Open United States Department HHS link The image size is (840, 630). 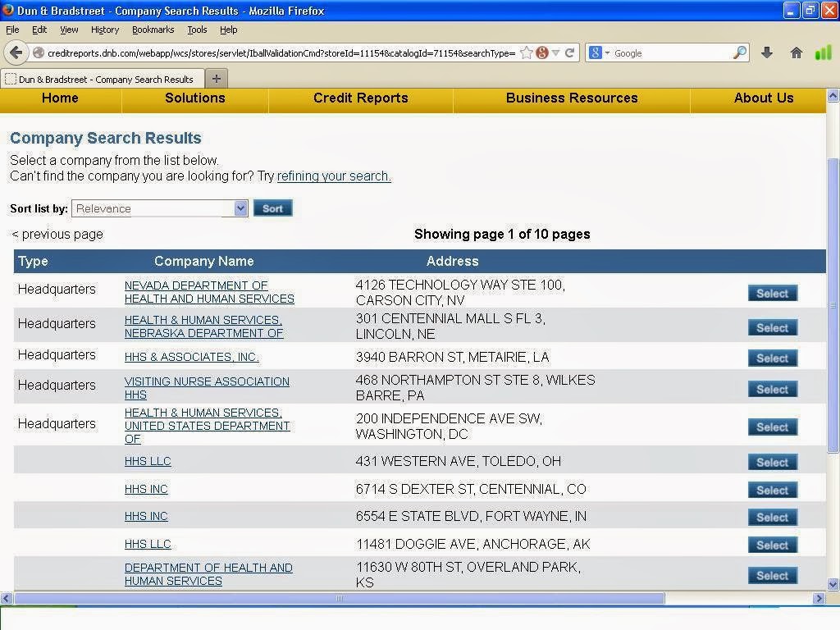(208, 426)
